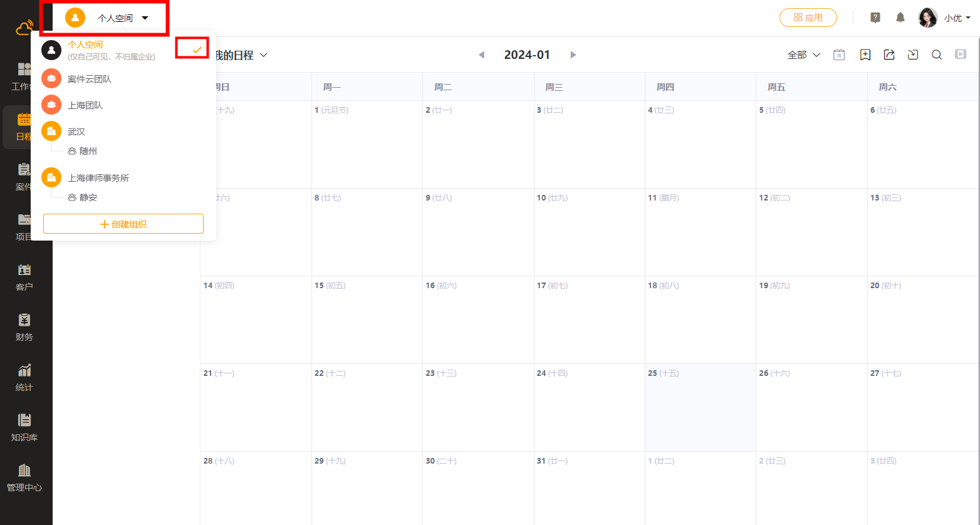
Task: Switch to 案件云团队 workspace
Action: [x=90, y=79]
